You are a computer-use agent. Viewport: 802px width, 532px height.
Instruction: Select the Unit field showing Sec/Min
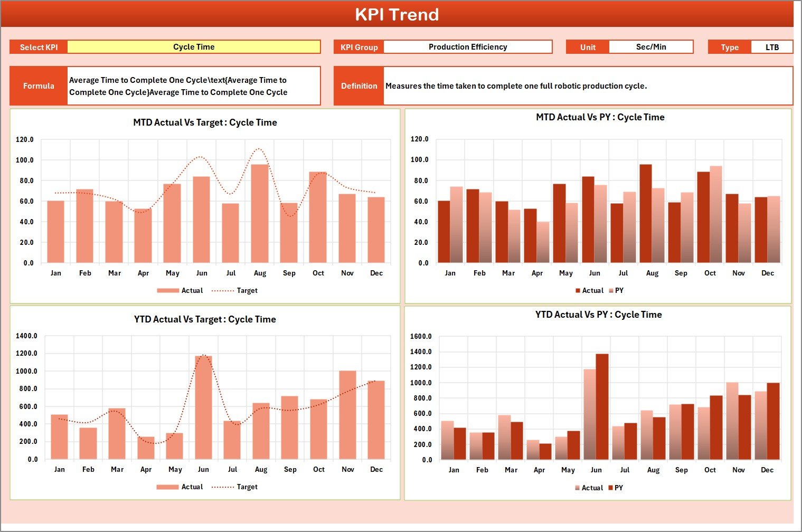tap(651, 46)
